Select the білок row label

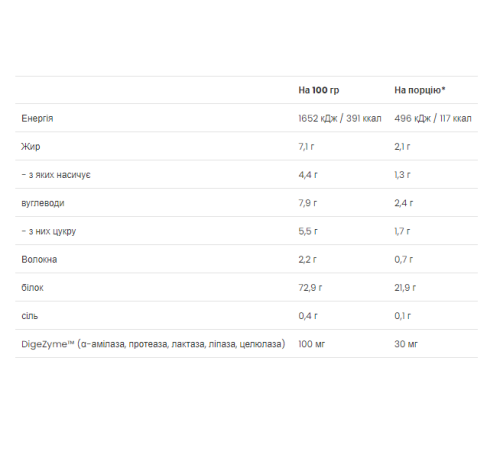tap(32, 288)
